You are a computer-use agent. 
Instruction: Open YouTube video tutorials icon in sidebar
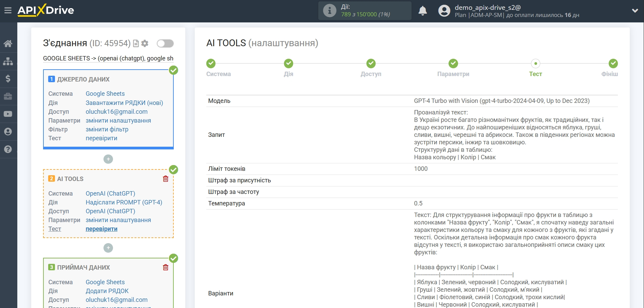[x=8, y=114]
